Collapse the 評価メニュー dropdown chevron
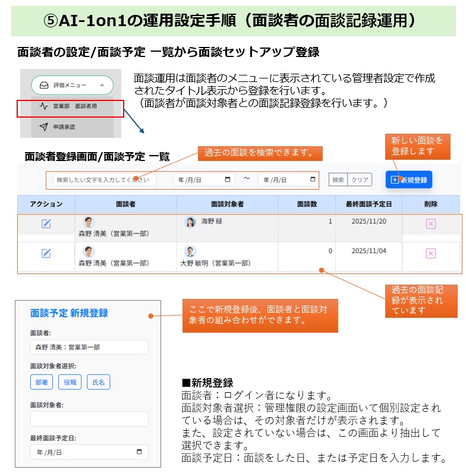This screenshot has height=476, width=466. point(102,86)
